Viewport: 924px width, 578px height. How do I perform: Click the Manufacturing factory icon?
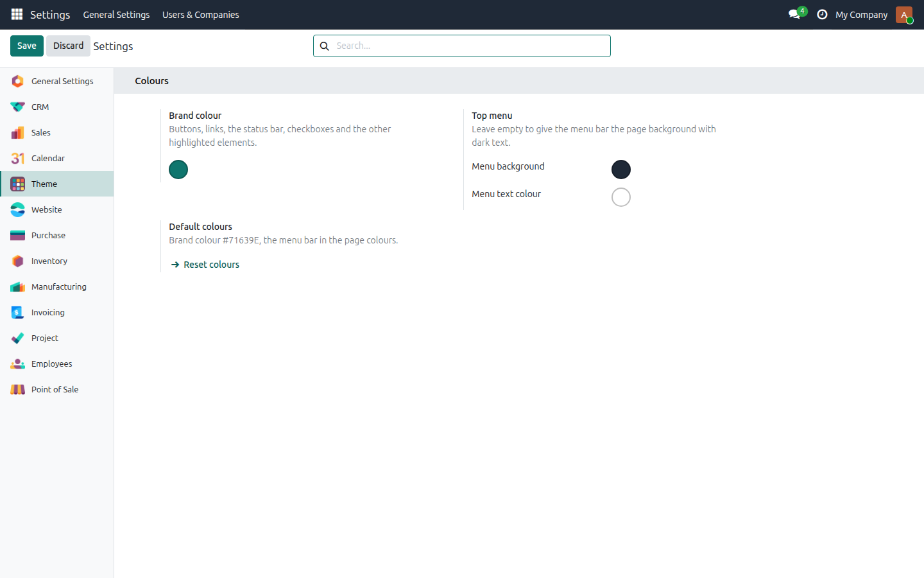click(x=18, y=286)
